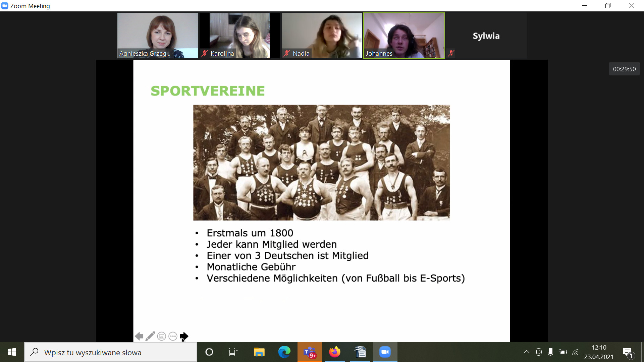Open Task View in taskbar
Viewport: 644px width, 362px height.
233,352
